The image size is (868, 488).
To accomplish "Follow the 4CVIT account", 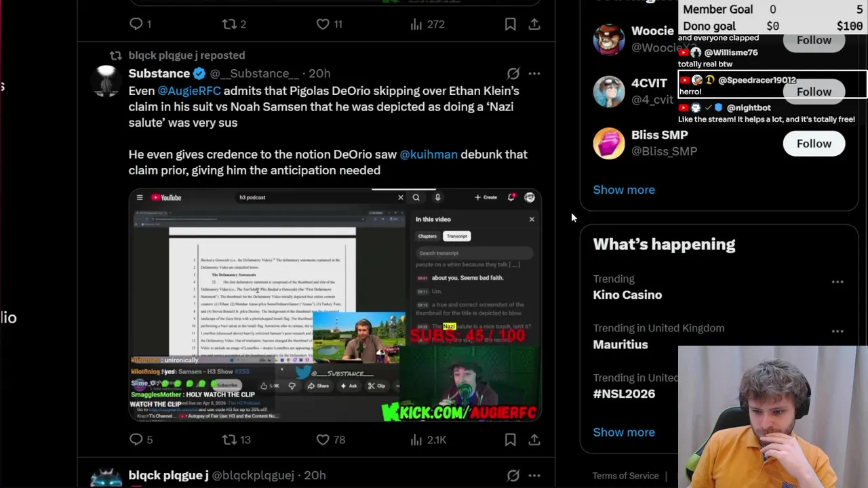I will pos(814,91).
